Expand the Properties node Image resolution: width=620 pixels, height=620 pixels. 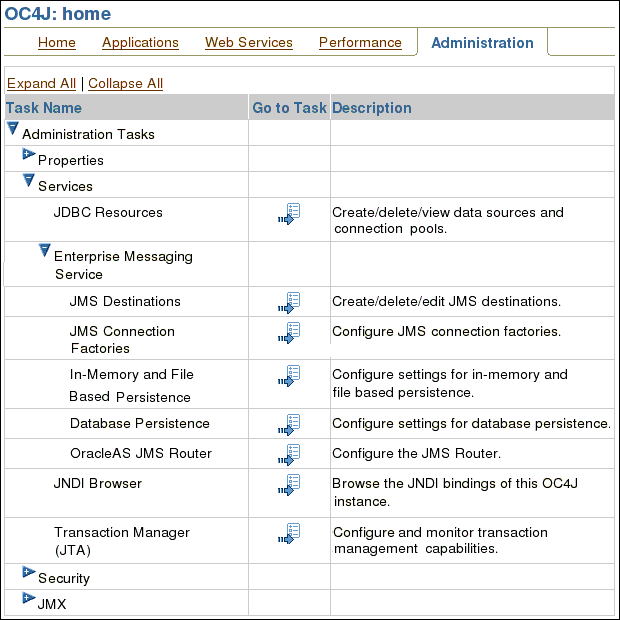(x=28, y=155)
